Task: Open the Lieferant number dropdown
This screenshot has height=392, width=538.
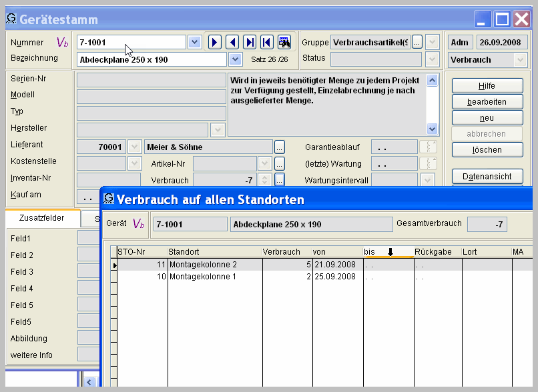Action: tap(134, 147)
